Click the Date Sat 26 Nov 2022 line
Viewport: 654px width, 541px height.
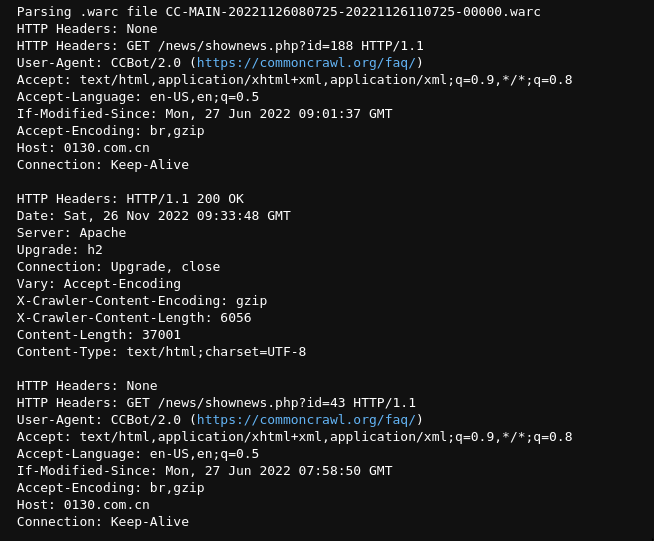(154, 216)
